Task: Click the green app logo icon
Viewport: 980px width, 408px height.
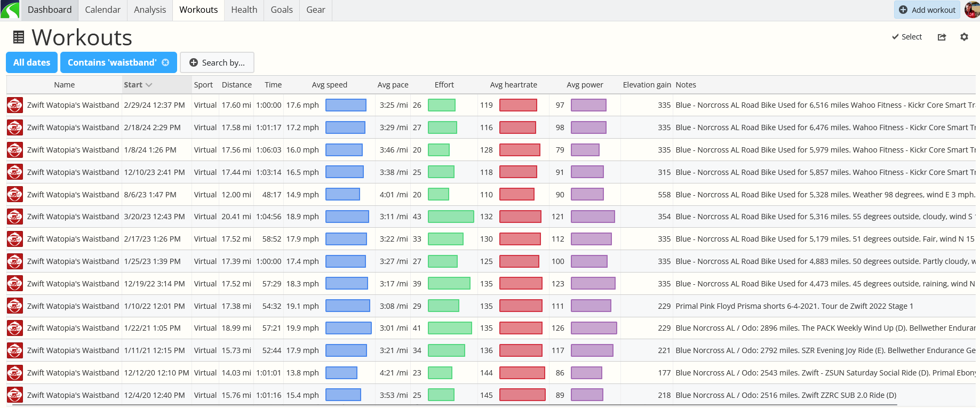Action: click(10, 10)
